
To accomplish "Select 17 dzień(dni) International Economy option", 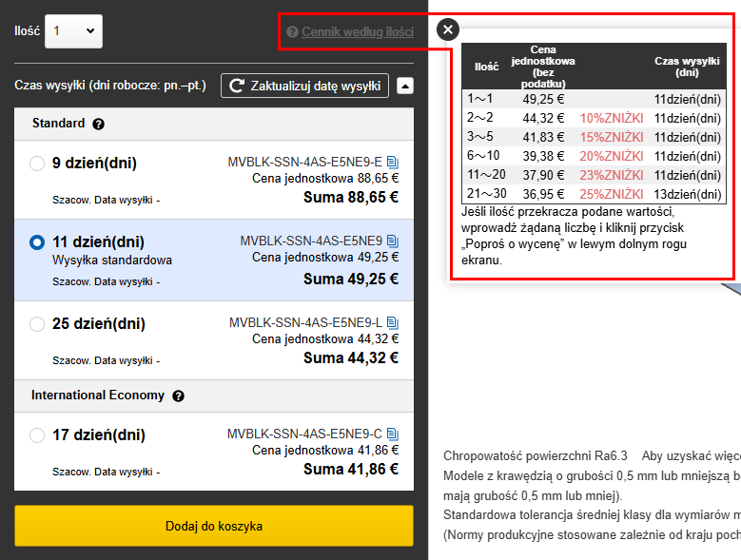I will [x=37, y=435].
